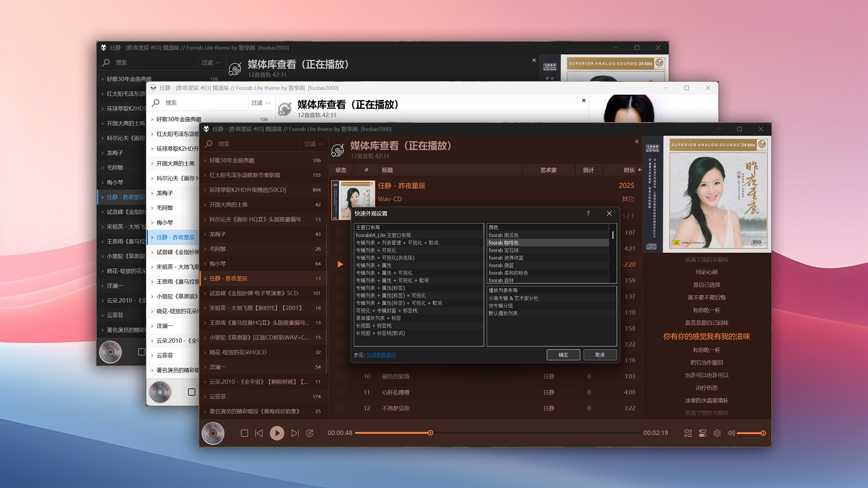Mute using the speaker volume icon
The width and height of the screenshot is (868, 488).
point(731,433)
